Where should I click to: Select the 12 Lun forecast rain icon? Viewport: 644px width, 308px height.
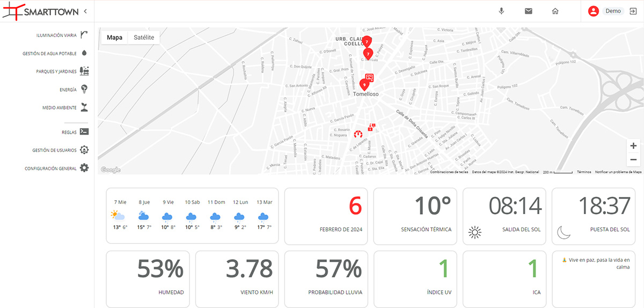point(239,216)
